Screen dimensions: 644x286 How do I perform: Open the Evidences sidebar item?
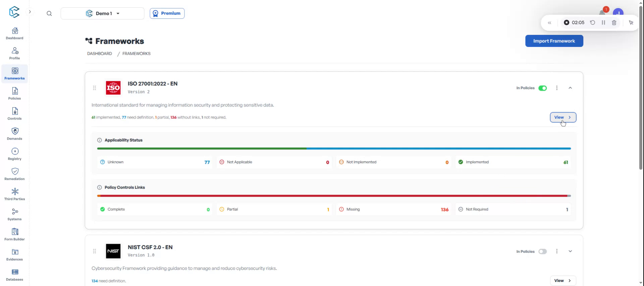click(x=15, y=255)
